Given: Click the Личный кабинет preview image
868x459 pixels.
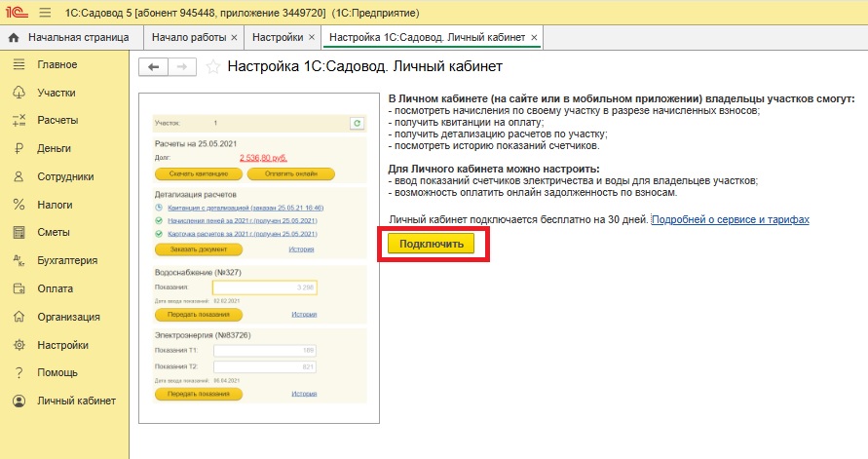Looking at the screenshot, I should (259, 258).
